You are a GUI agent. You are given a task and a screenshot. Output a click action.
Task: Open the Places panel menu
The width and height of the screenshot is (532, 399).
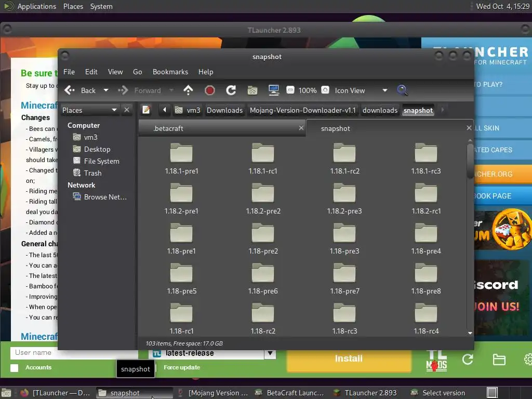pos(73,6)
